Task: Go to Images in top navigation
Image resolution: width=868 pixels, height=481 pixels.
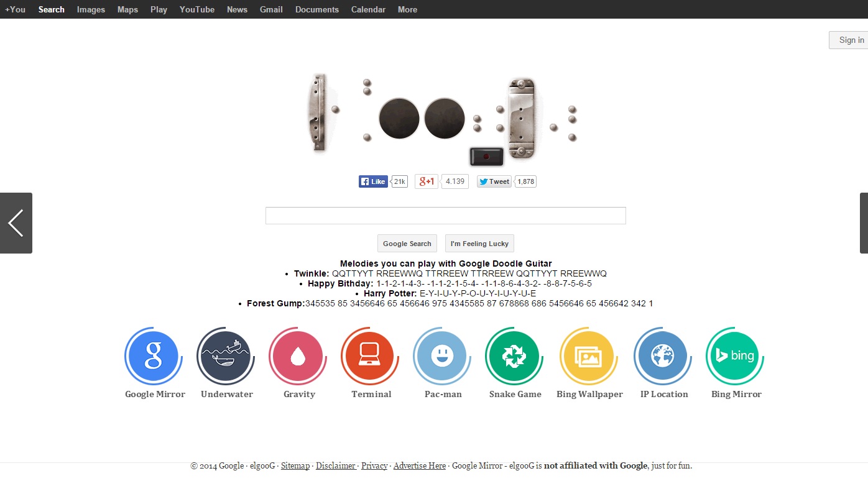Action: click(x=91, y=9)
